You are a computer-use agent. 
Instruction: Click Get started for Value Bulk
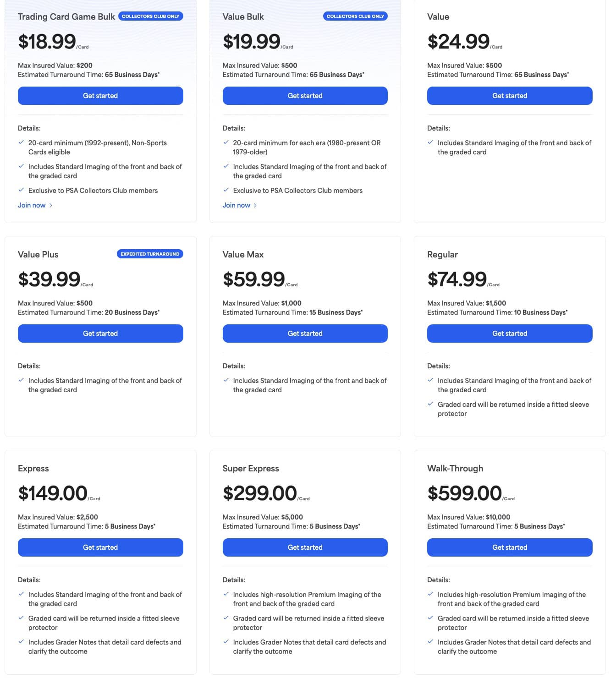click(x=305, y=95)
